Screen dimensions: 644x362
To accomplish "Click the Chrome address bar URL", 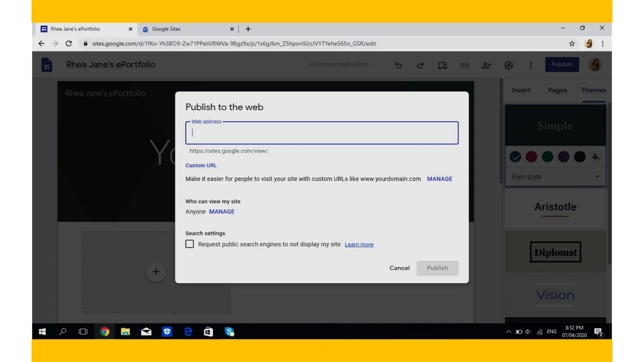I will 234,44.
